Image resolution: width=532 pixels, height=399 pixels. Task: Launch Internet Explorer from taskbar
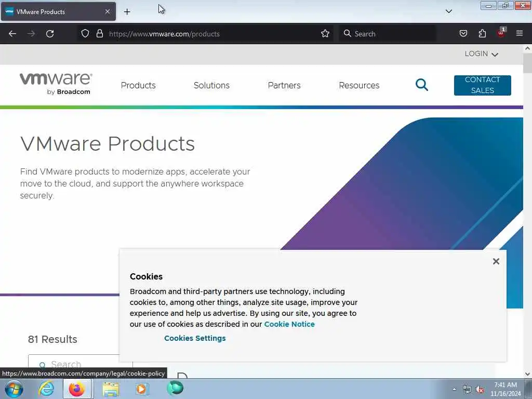[x=46, y=389]
